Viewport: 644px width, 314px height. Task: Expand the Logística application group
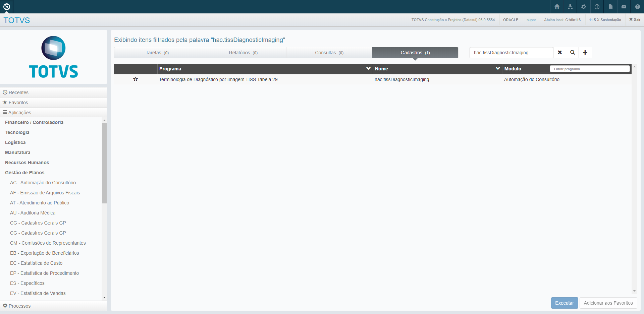click(15, 142)
